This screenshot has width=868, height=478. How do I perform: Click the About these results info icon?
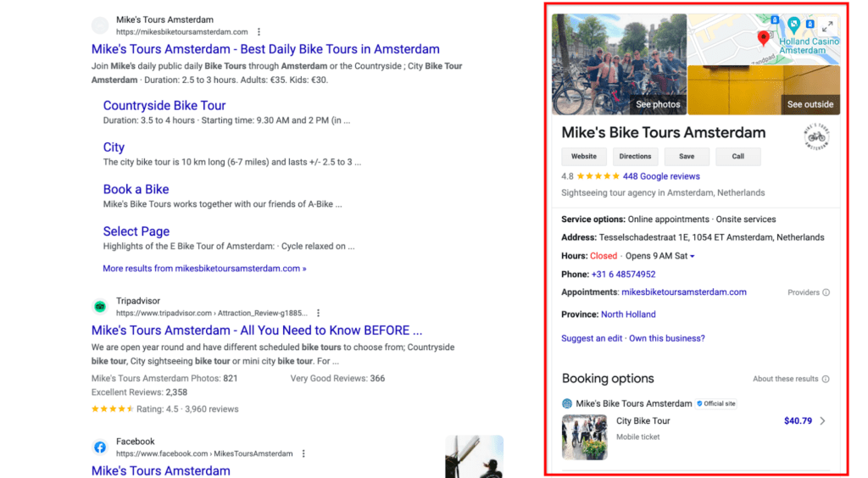click(826, 379)
